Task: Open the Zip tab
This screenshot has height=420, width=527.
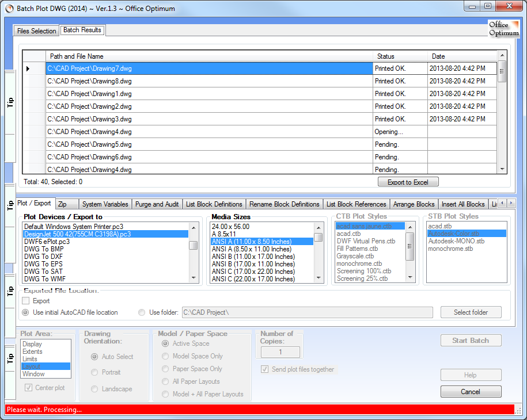Action: (67, 204)
